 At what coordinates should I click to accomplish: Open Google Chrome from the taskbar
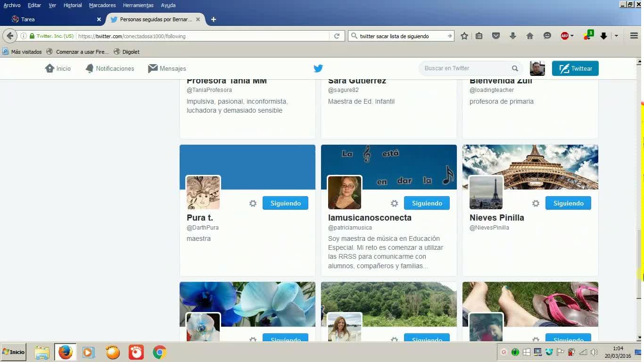(x=159, y=352)
